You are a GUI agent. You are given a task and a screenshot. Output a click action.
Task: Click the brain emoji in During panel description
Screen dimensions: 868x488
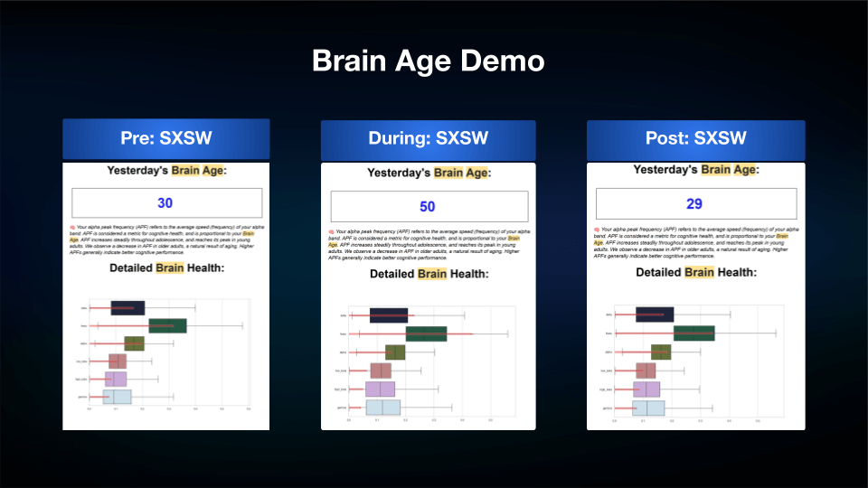click(x=332, y=232)
